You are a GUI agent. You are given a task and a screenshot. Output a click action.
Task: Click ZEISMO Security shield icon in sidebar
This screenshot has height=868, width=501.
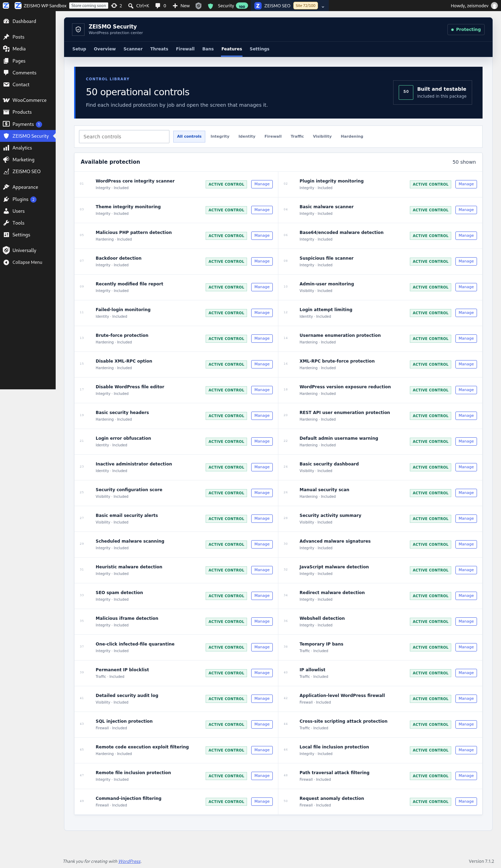(x=6, y=136)
